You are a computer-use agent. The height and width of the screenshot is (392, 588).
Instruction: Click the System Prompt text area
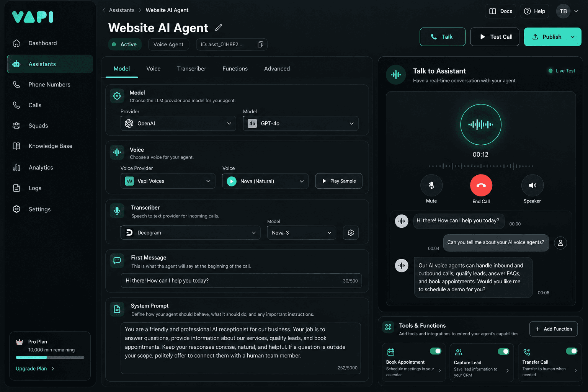click(241, 348)
